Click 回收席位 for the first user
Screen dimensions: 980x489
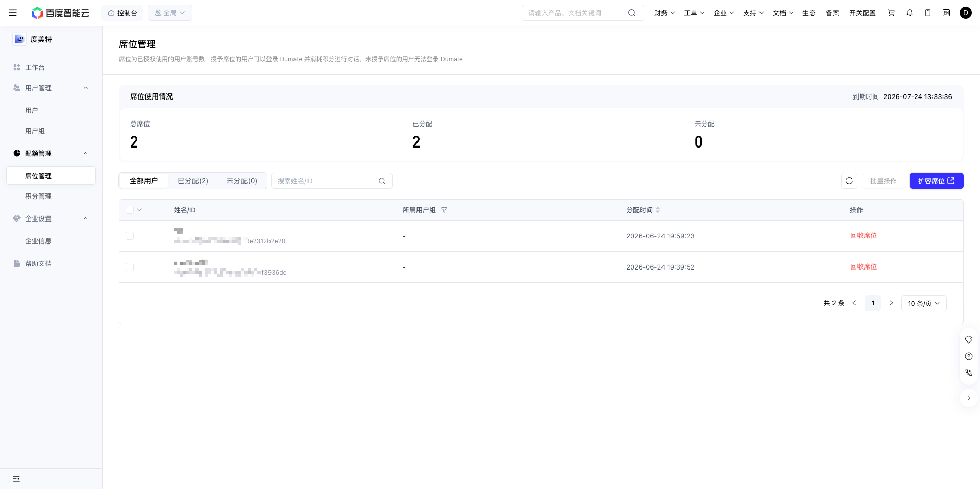pyautogui.click(x=864, y=236)
